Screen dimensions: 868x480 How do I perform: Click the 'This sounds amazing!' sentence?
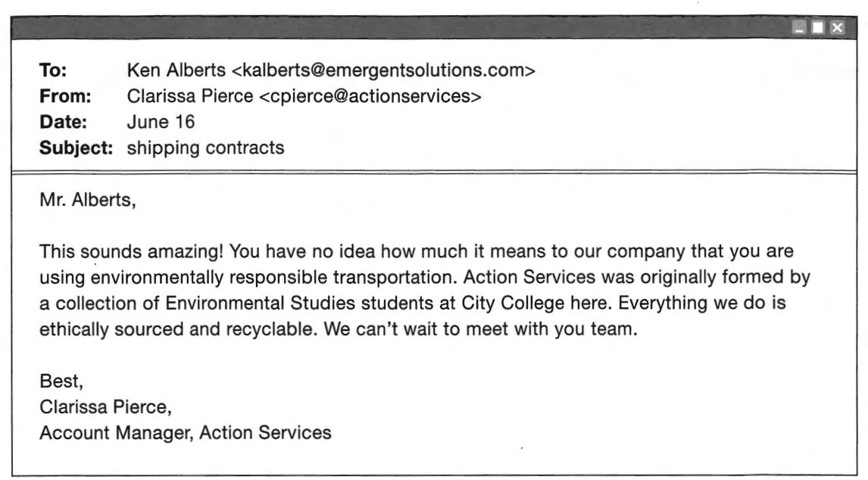click(x=131, y=251)
